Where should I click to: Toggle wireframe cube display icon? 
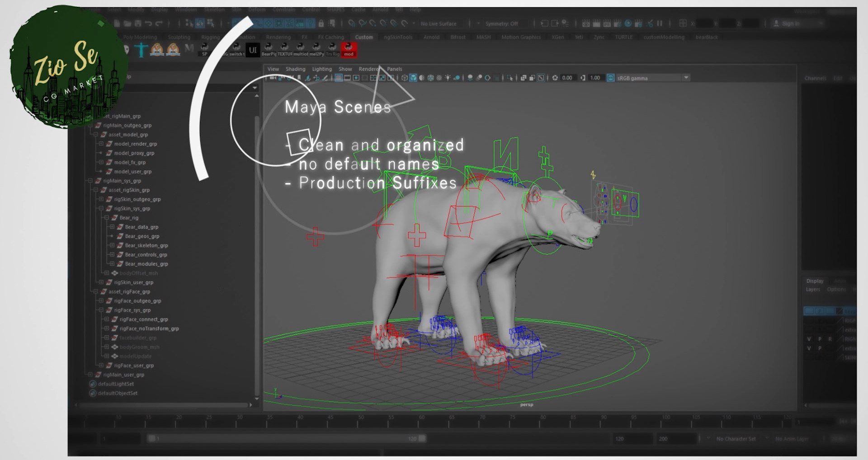405,78
